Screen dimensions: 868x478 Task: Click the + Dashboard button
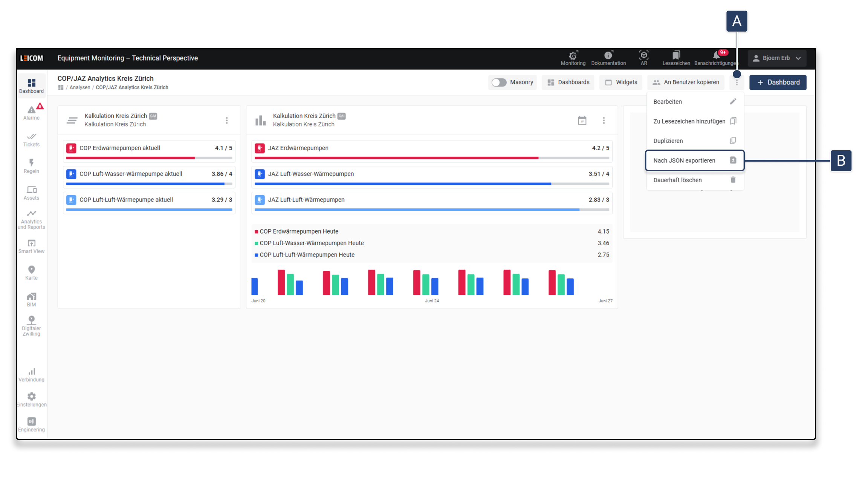pyautogui.click(x=778, y=82)
